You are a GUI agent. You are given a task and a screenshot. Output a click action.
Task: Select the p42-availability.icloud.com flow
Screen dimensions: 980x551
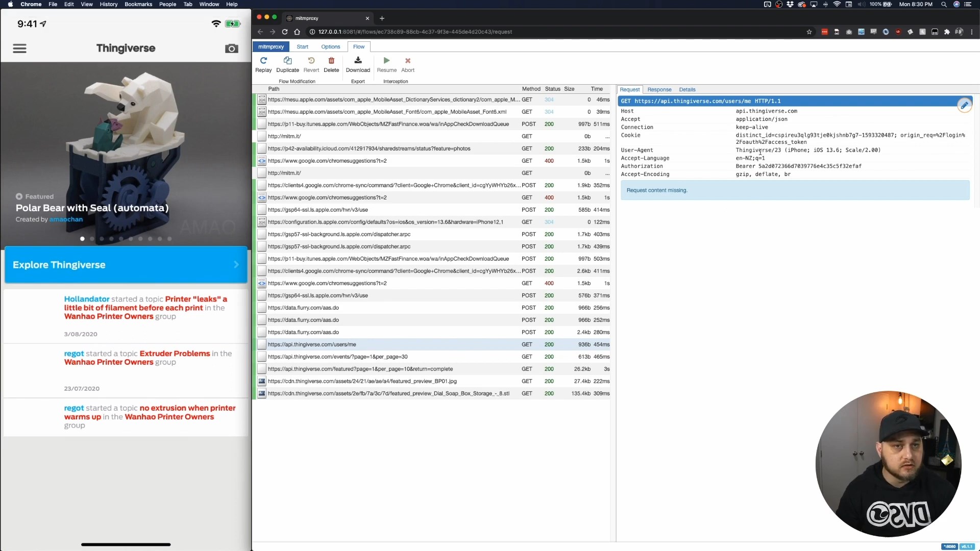click(x=432, y=148)
